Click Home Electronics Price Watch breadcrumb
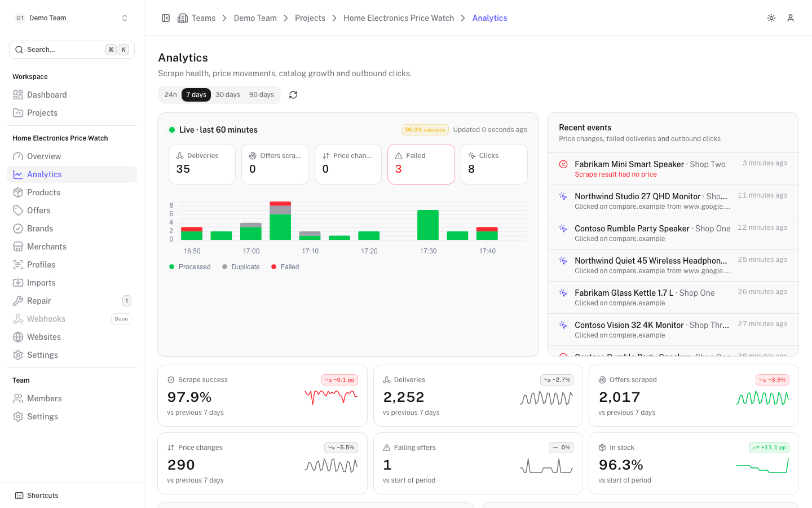 click(x=399, y=18)
